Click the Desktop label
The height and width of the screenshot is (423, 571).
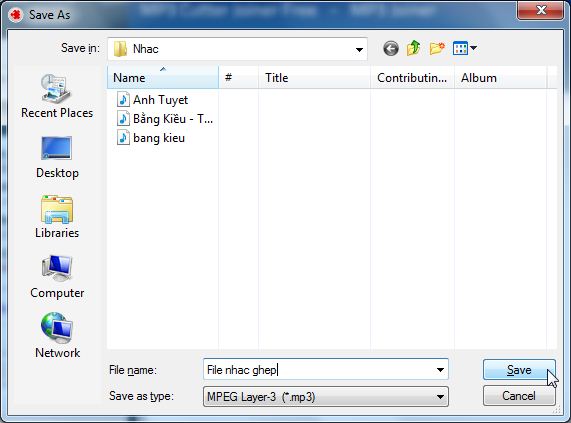[x=57, y=173]
